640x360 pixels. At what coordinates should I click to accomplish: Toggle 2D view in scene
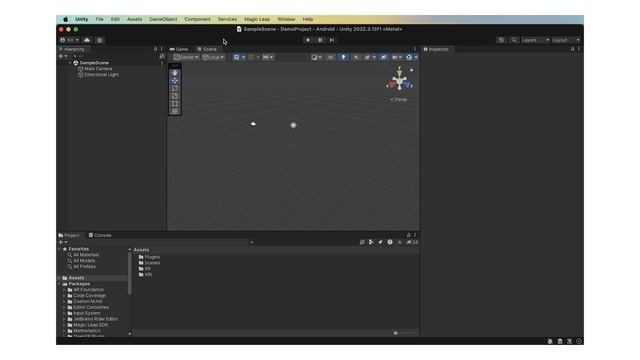(331, 57)
